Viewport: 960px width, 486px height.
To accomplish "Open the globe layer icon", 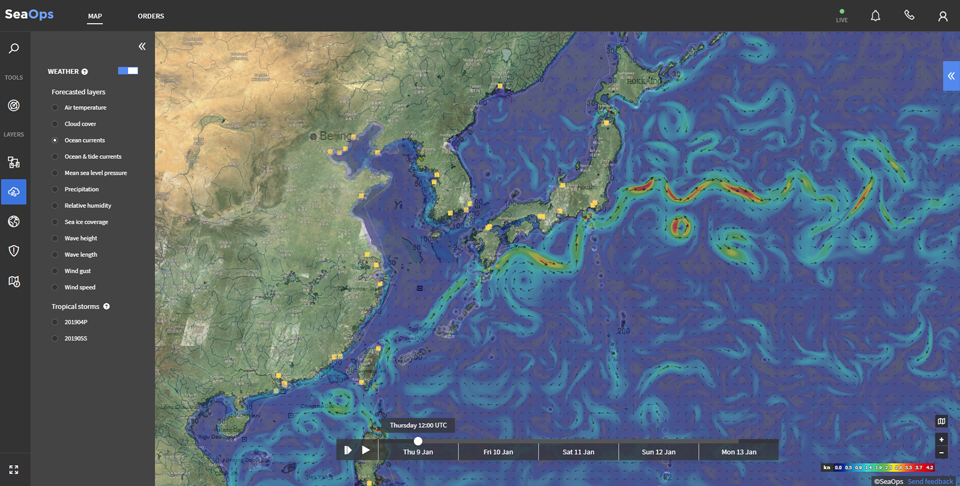I will point(13,222).
